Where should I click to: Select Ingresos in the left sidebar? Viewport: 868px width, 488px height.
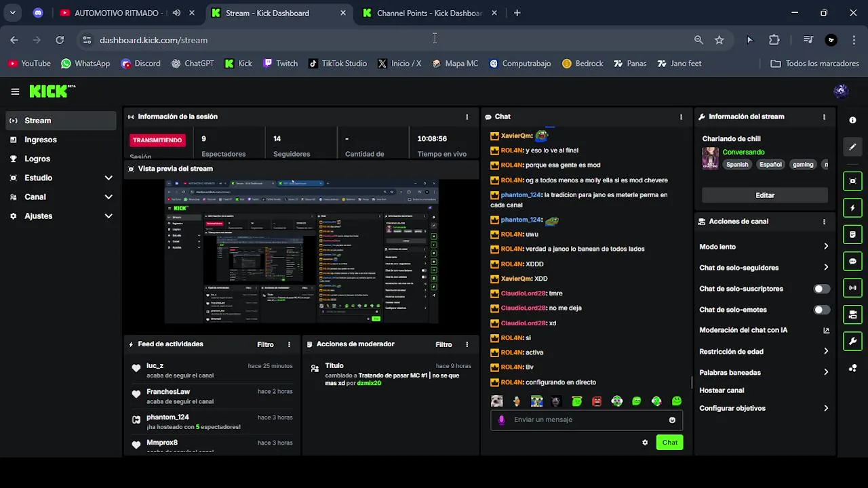coord(61,140)
